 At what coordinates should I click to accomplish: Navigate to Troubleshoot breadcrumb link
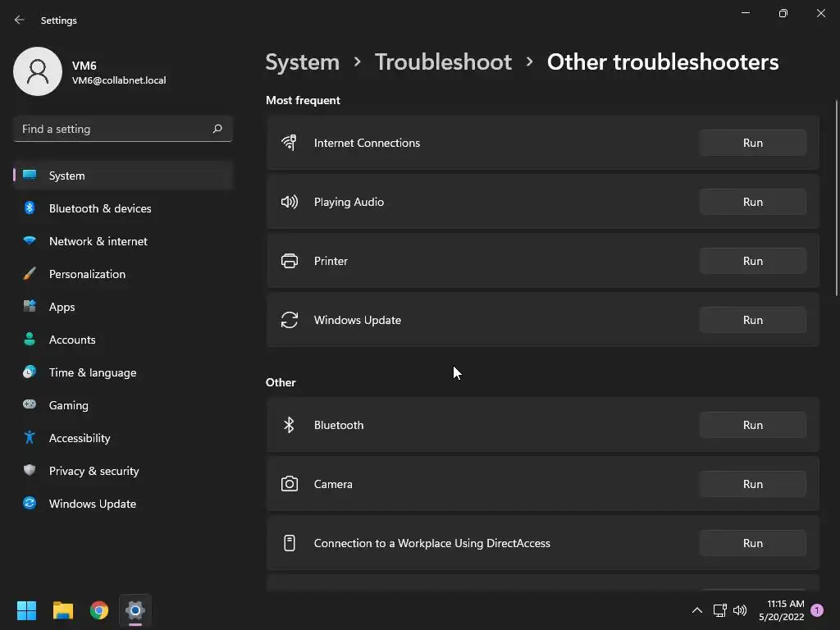(x=443, y=62)
